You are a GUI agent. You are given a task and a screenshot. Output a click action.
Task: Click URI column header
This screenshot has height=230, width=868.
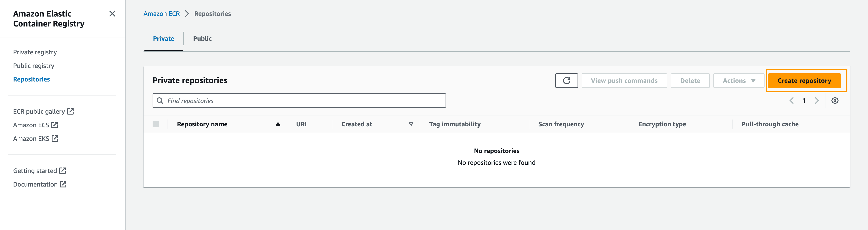tap(301, 124)
